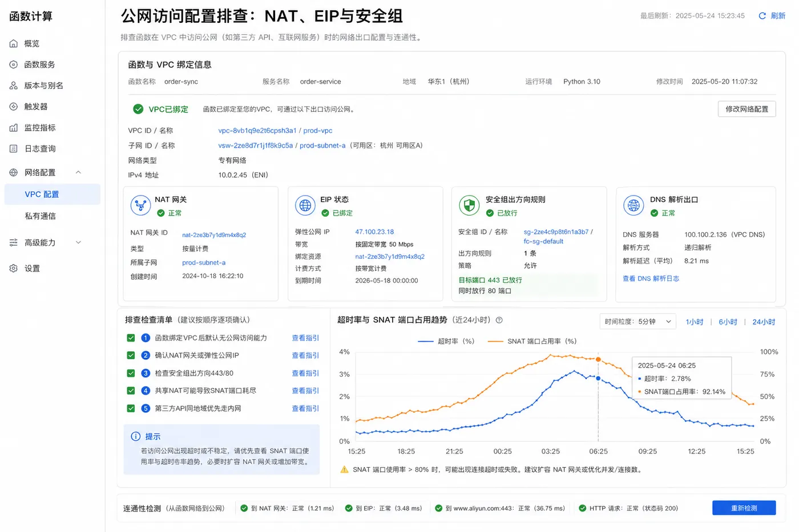799x532 pixels.
Task: Open the sg-2ze4c9p8t6n1a3b7 security group link
Action: [x=556, y=232]
